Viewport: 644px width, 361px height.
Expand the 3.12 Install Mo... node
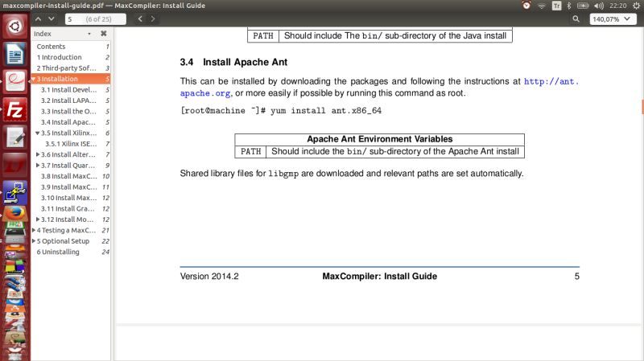coord(38,219)
